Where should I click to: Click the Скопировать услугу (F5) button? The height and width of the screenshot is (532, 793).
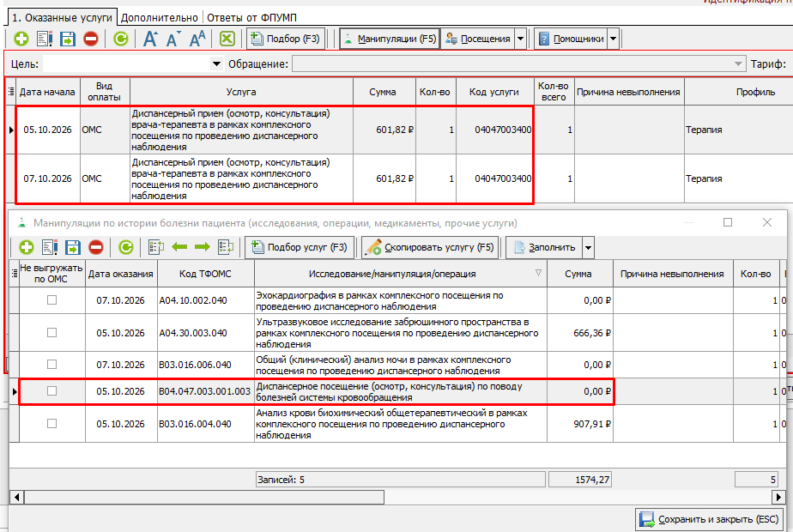pos(430,247)
